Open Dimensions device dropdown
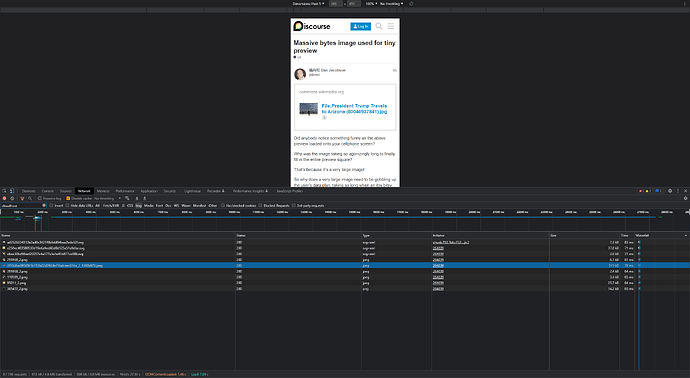 (x=308, y=4)
